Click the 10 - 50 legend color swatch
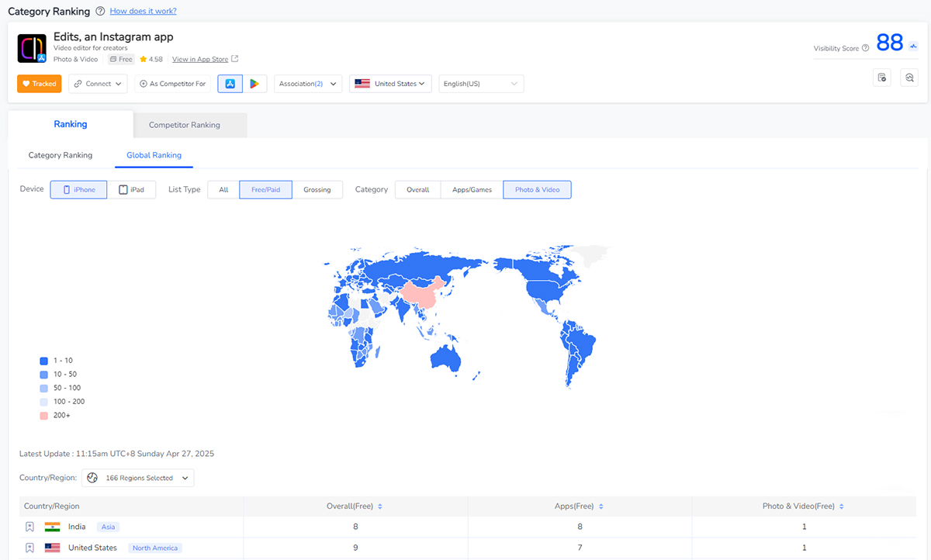Image resolution: width=931 pixels, height=560 pixels. point(43,375)
